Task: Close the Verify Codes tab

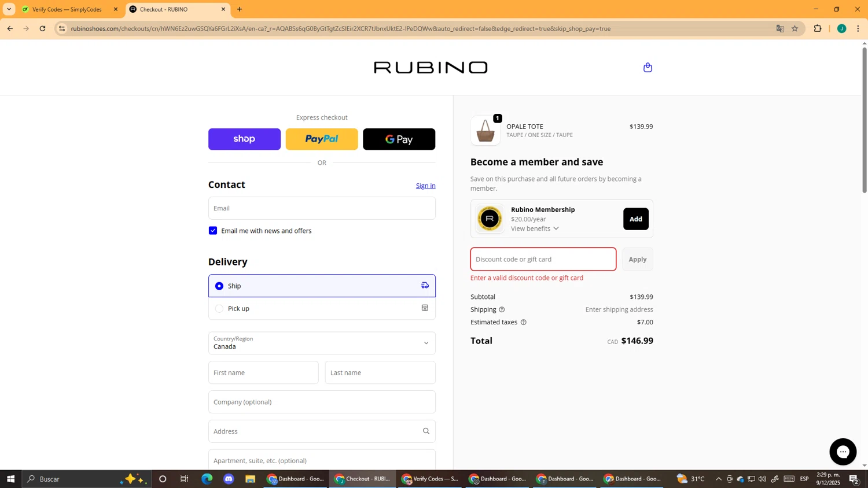Action: 116,9
